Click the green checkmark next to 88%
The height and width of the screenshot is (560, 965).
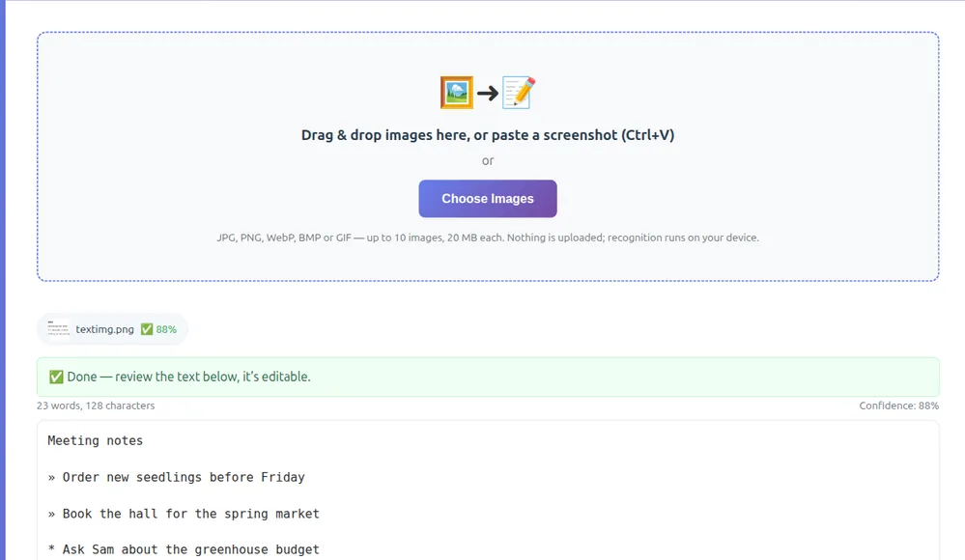coord(147,329)
